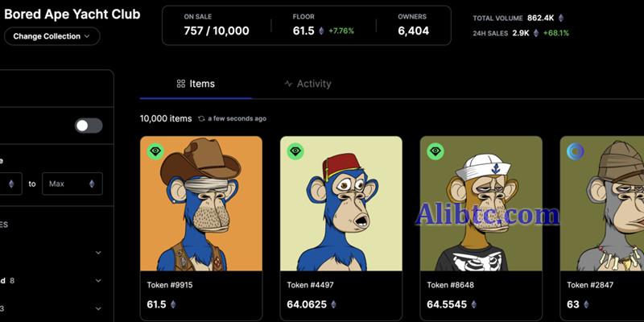644x322 pixels.
Task: Click the green eye icon on Token #8648
Action: pos(436,151)
